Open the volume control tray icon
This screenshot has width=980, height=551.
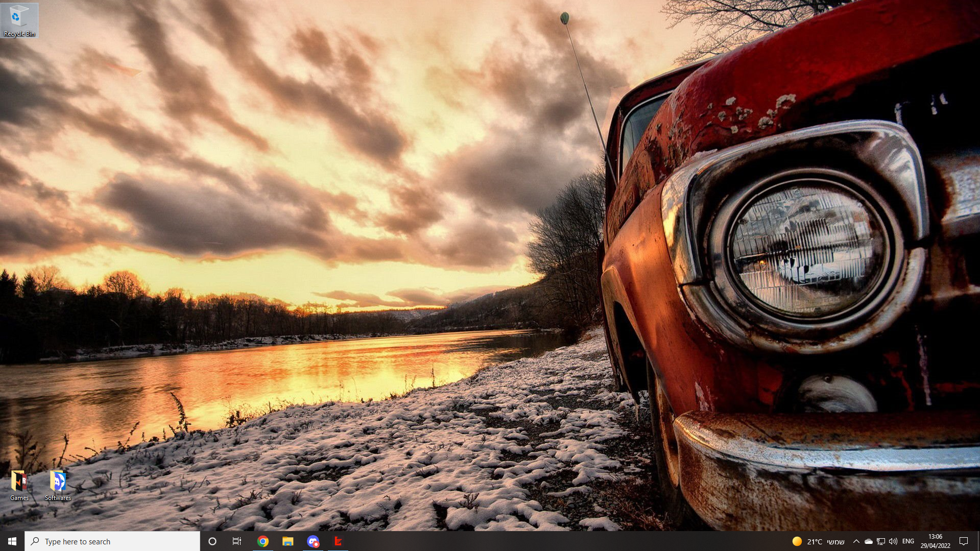click(893, 541)
